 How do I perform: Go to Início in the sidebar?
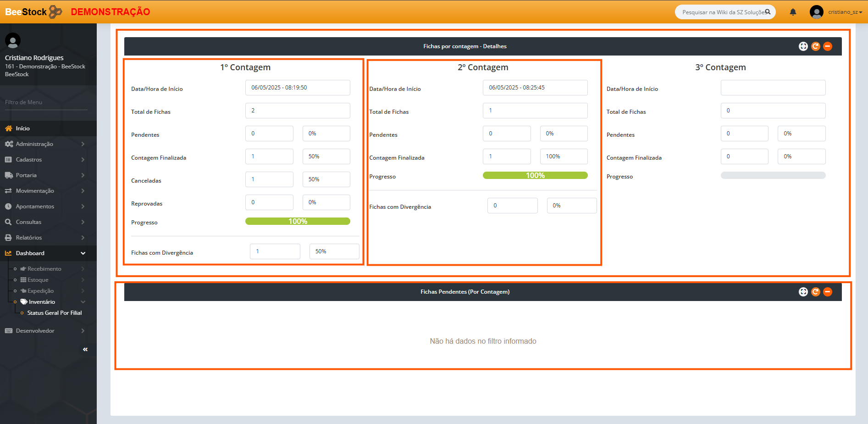(22, 128)
